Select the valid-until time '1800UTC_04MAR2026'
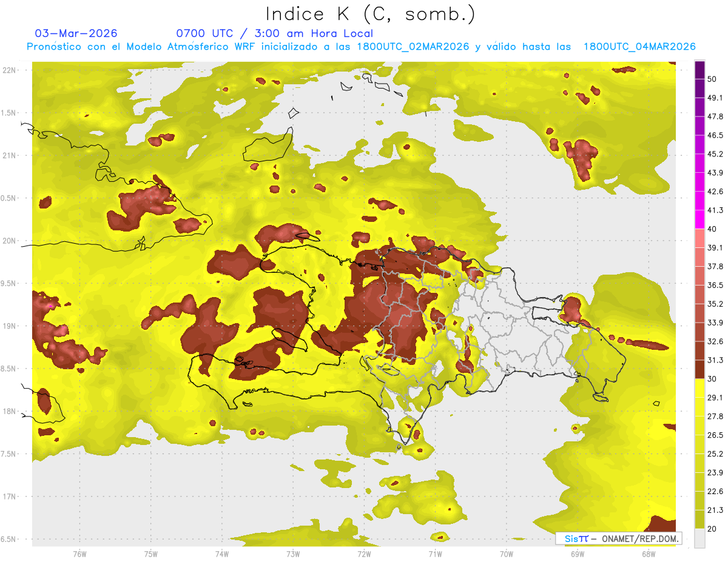Image resolution: width=728 pixels, height=562 pixels. [639, 47]
